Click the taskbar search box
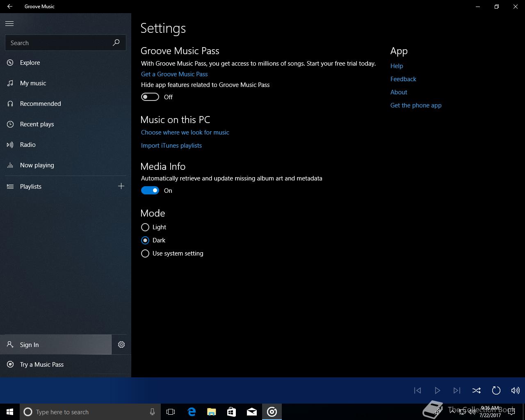 click(90, 412)
